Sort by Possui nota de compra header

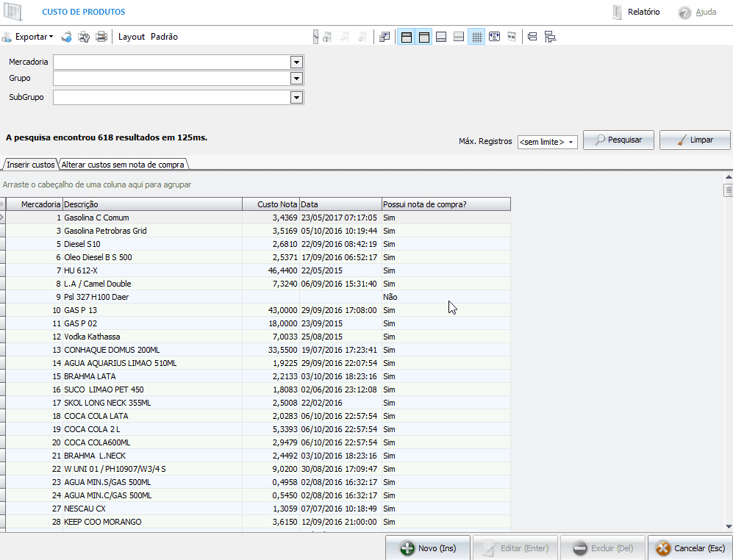(446, 204)
